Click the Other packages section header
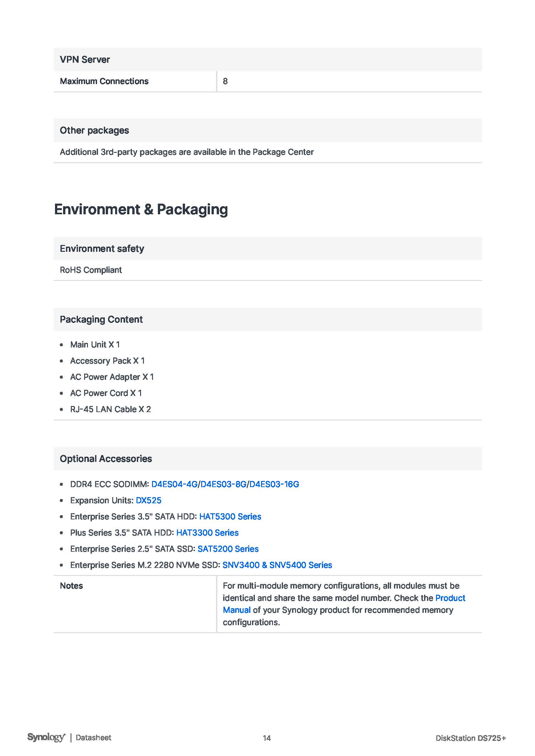Viewport: 535px width, 756px height. (94, 130)
